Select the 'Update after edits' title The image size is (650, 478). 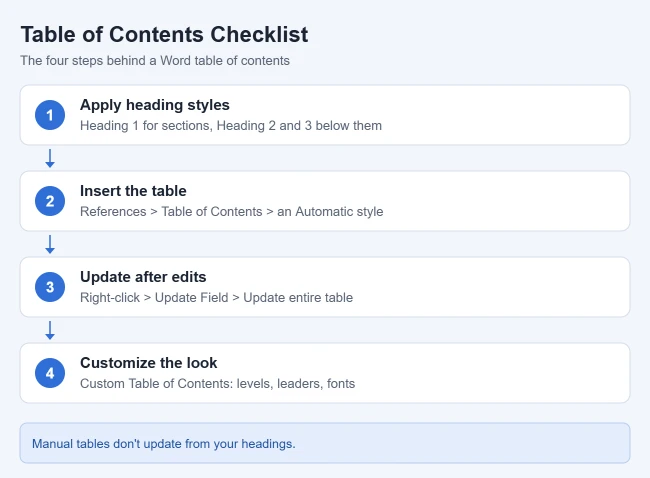143,277
